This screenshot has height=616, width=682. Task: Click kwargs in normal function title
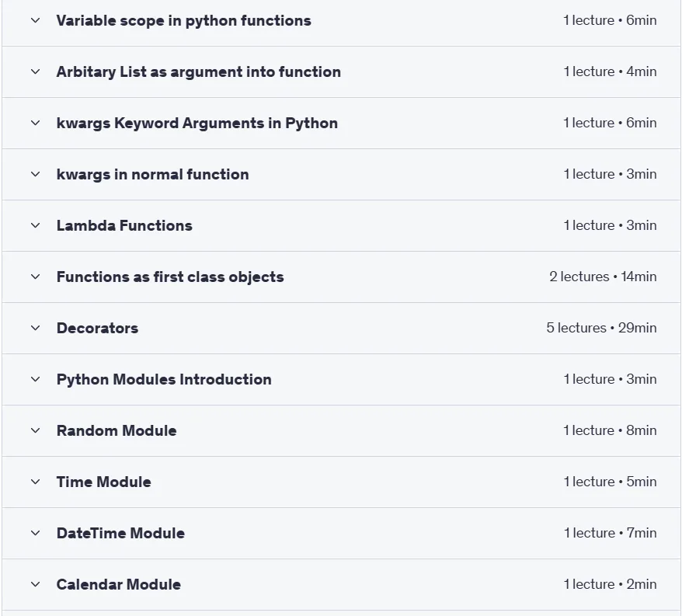click(153, 175)
